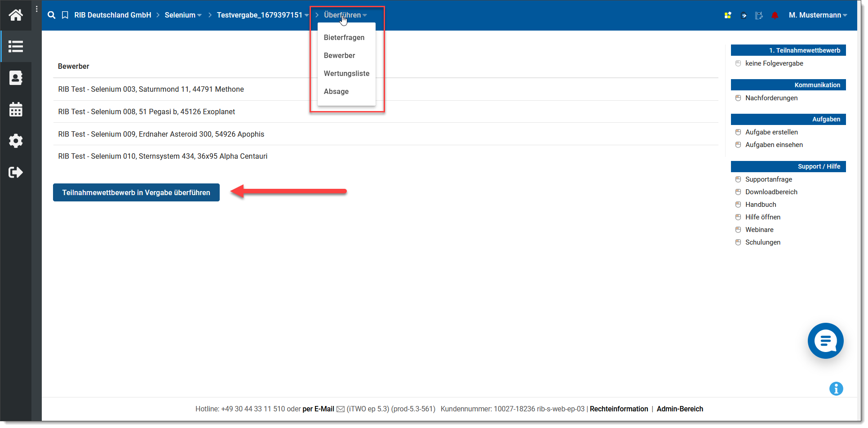Viewport: 868px width, 428px height.
Task: Click the mouse icon beside Hilfe öffnen
Action: point(738,217)
